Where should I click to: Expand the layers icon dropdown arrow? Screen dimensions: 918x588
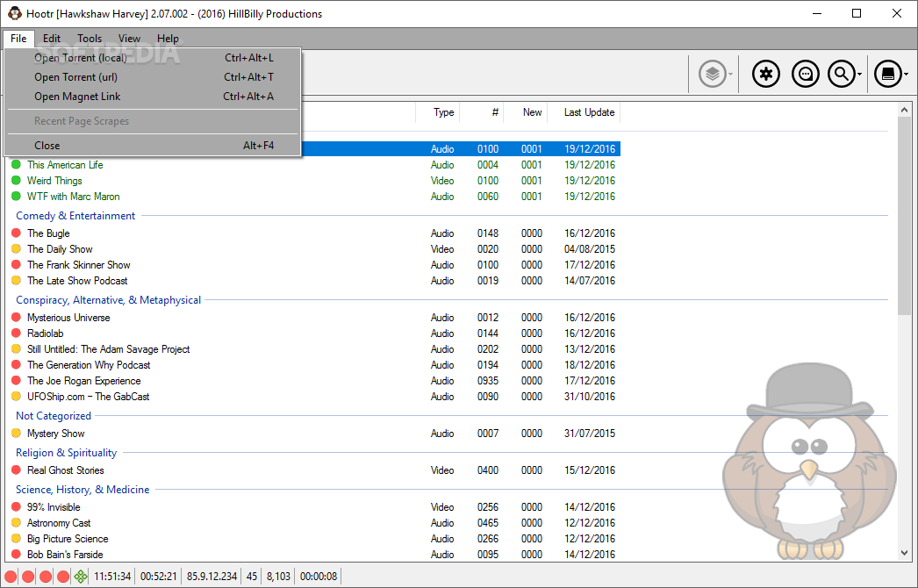tap(731, 75)
